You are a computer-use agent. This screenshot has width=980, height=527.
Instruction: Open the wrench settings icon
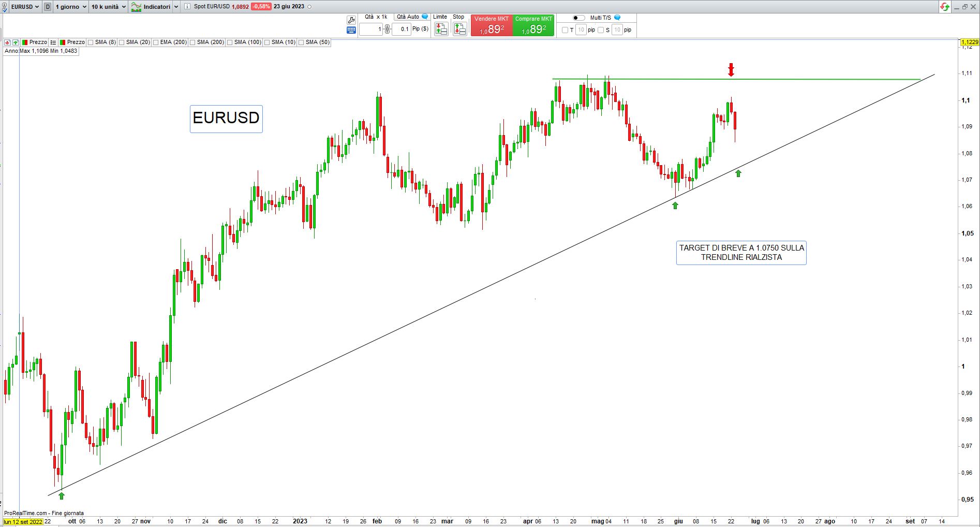point(351,20)
